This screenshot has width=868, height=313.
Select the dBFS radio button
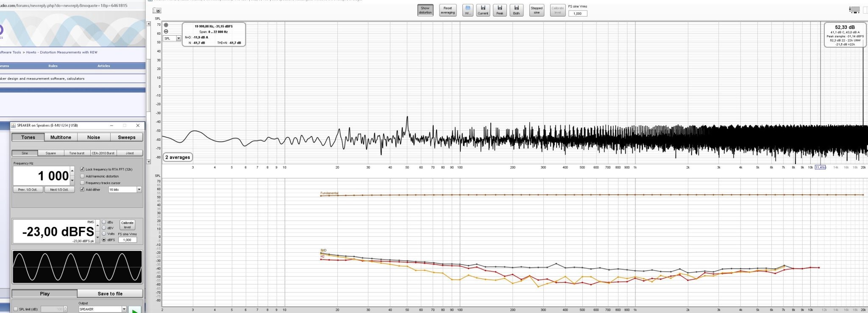point(104,240)
